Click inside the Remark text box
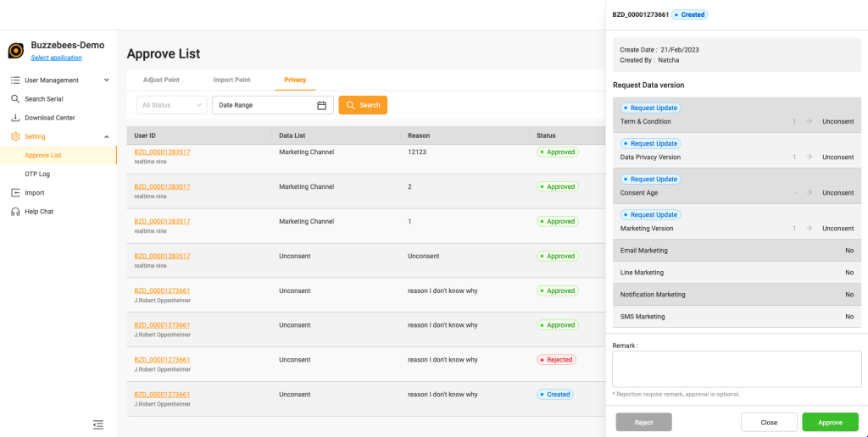 coord(737,368)
